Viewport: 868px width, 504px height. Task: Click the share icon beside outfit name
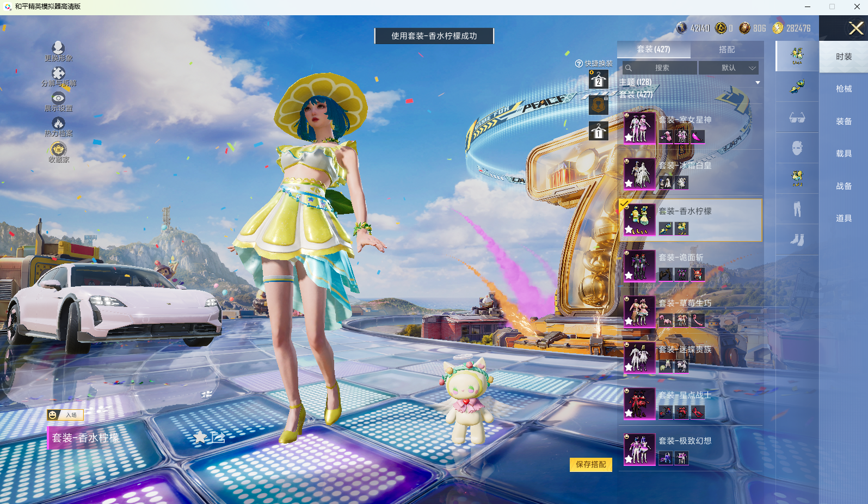[218, 437]
